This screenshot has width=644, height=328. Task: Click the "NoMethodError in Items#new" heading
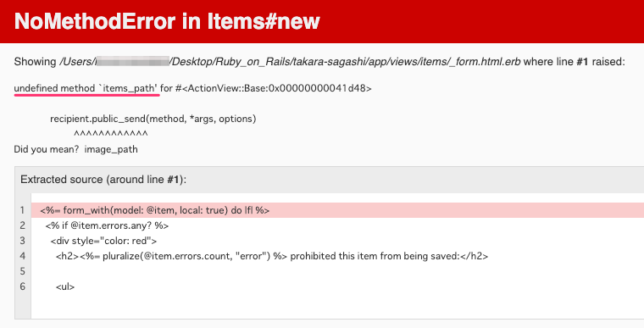click(167, 21)
